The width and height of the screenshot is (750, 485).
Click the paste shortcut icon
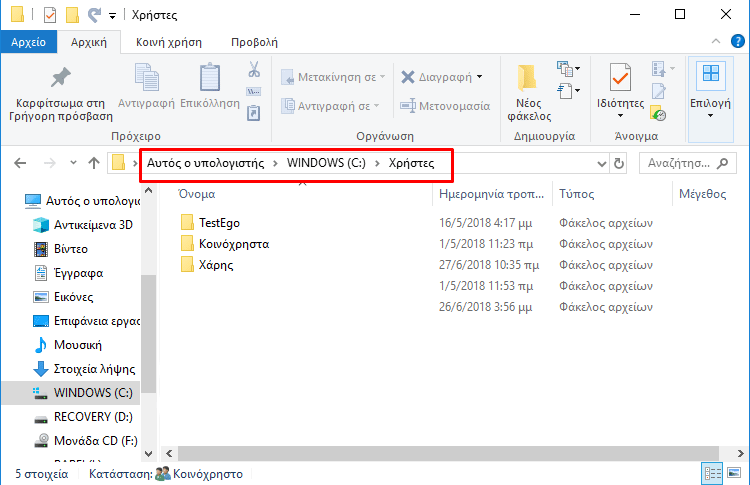point(254,113)
